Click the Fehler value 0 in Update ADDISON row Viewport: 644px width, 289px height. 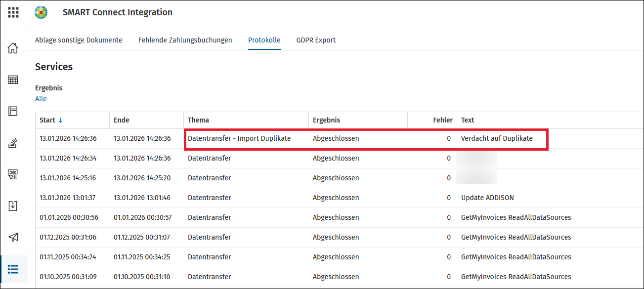449,198
